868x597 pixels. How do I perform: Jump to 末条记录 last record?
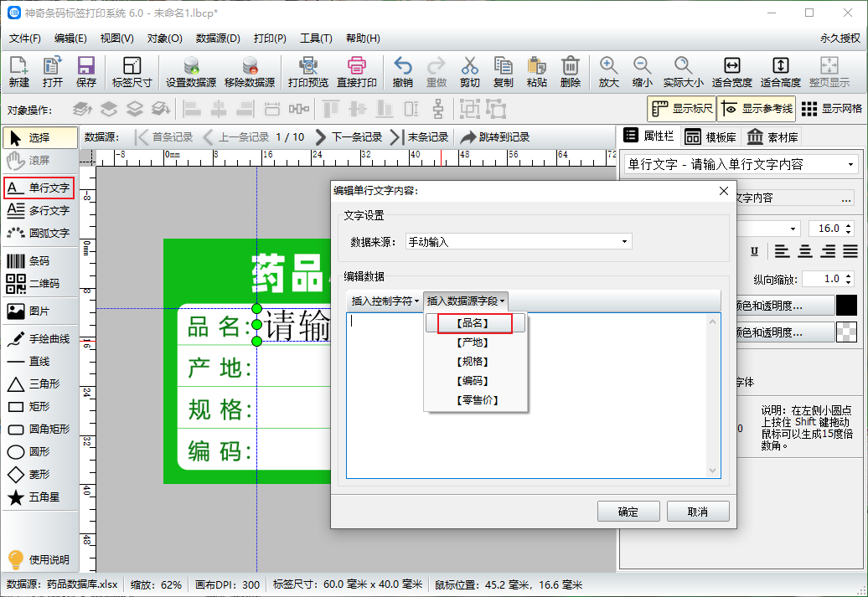tap(419, 137)
